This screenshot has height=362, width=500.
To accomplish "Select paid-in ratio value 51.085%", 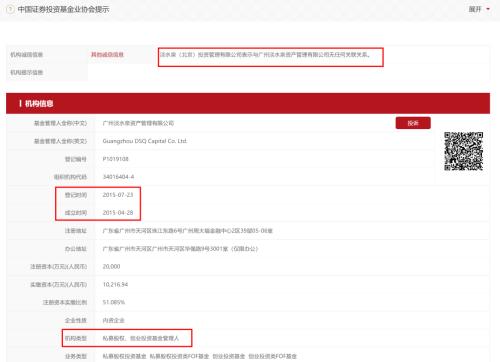I will tap(114, 302).
